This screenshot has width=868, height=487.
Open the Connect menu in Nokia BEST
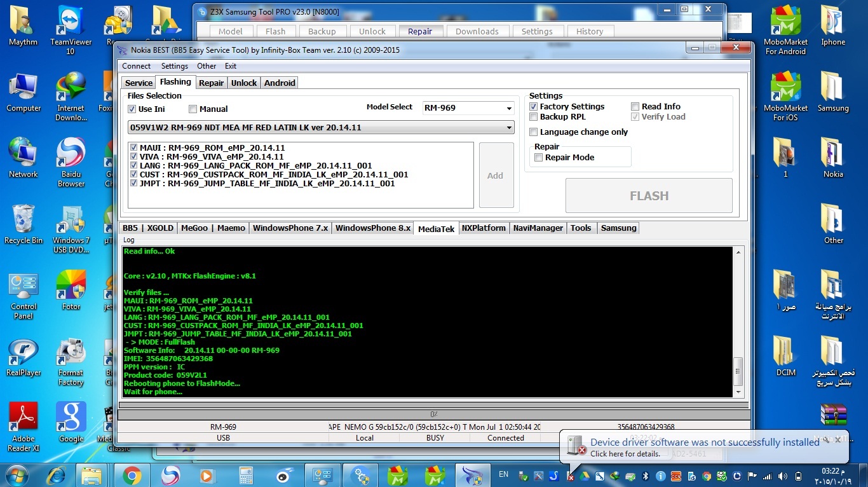click(137, 66)
